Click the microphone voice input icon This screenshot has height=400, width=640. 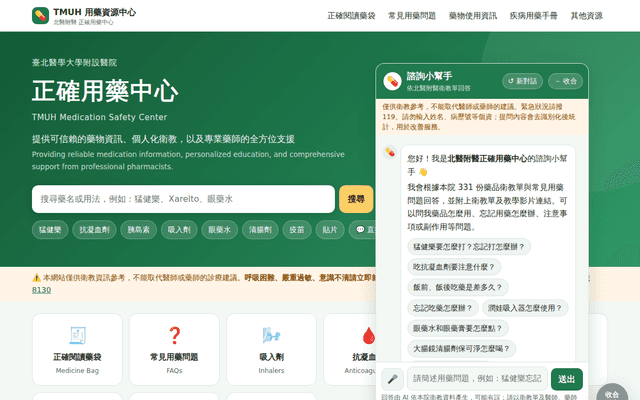[x=392, y=379]
